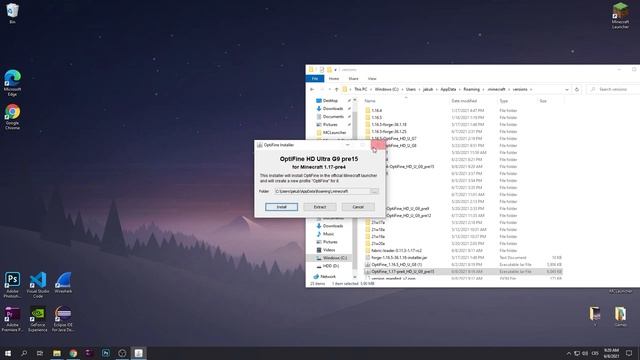Screen dimensions: 640x360
Task: Click Install in the OptiFine installer
Action: pyautogui.click(x=282, y=207)
